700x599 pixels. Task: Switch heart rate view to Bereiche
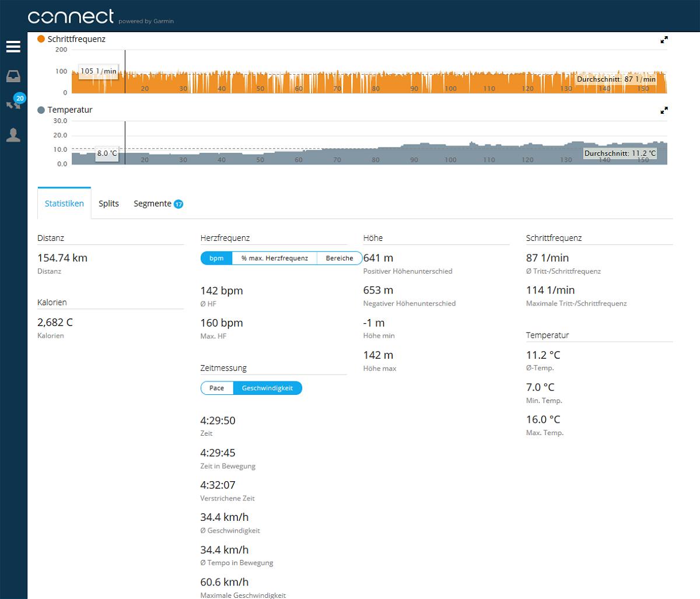coord(339,258)
